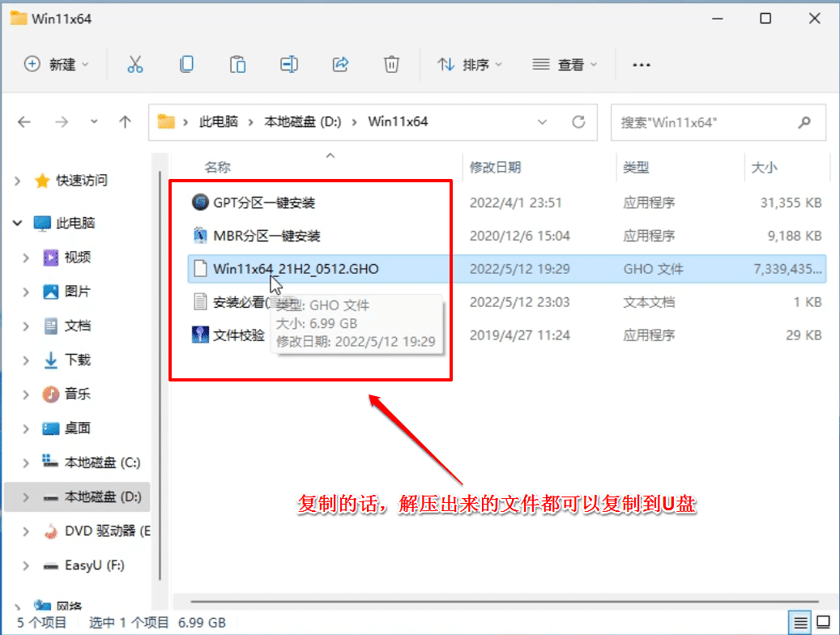The image size is (840, 635).
Task: Select the Rename icon in the toolbar
Action: tap(289, 64)
